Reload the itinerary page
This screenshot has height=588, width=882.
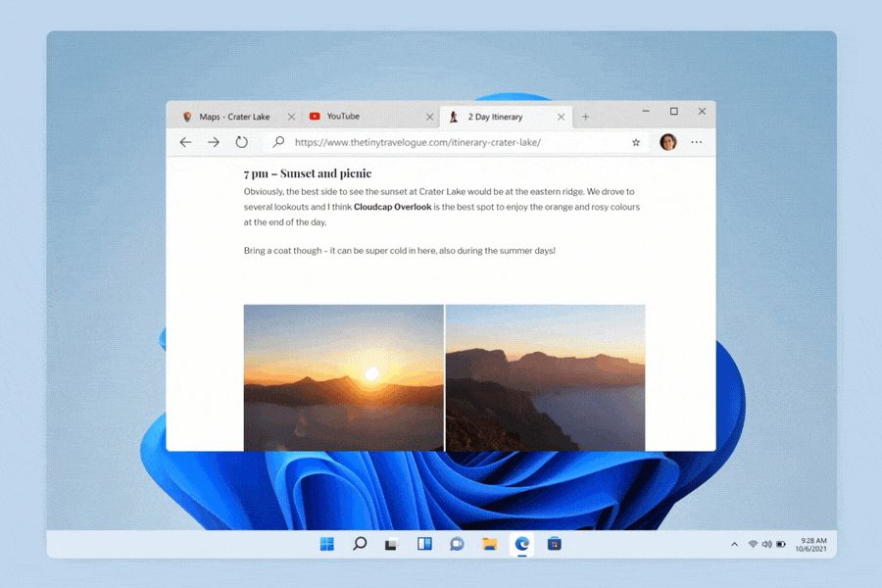coord(241,142)
